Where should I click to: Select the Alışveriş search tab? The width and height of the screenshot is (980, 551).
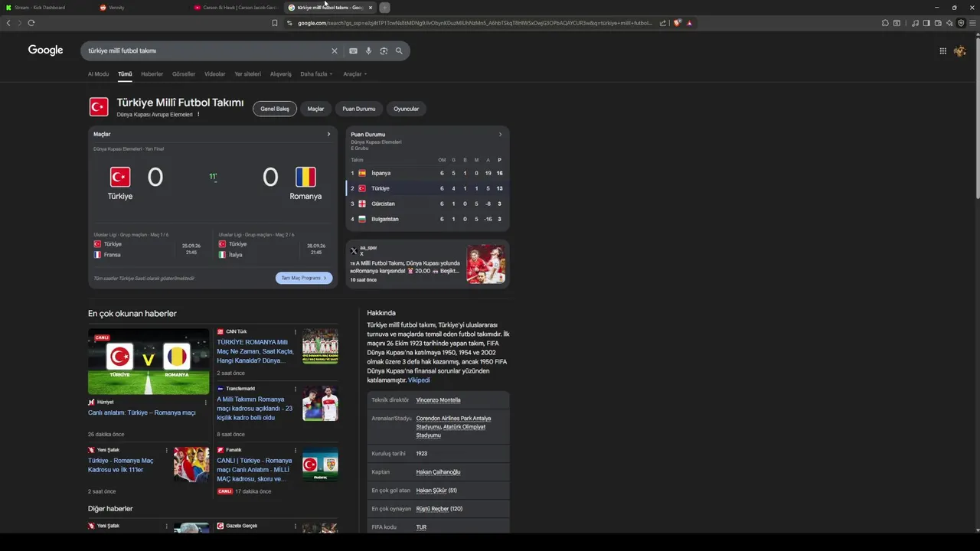[x=280, y=74]
